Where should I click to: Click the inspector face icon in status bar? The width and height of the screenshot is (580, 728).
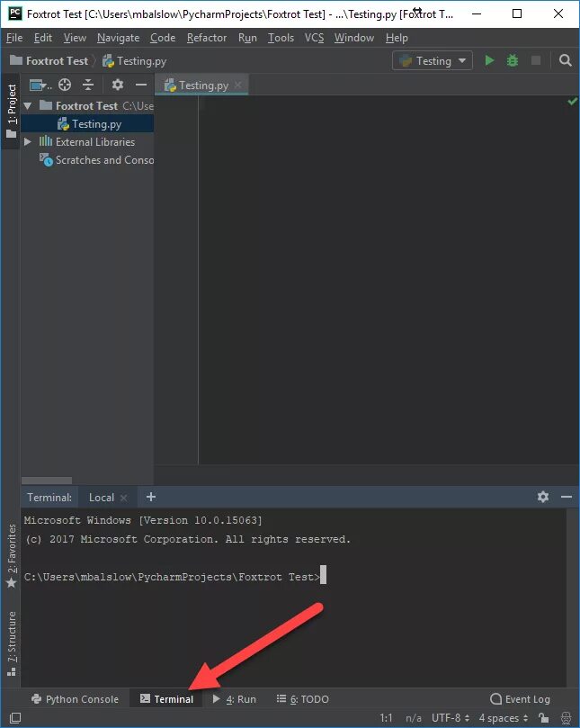click(567, 718)
